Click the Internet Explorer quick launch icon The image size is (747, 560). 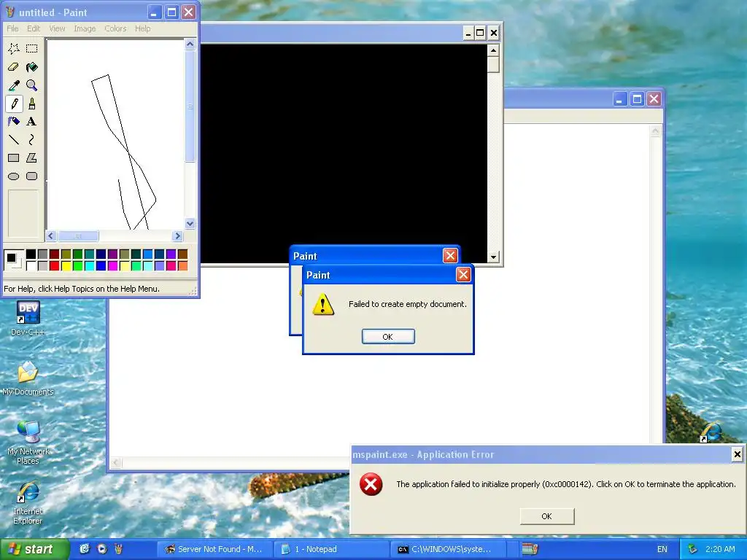click(x=85, y=549)
